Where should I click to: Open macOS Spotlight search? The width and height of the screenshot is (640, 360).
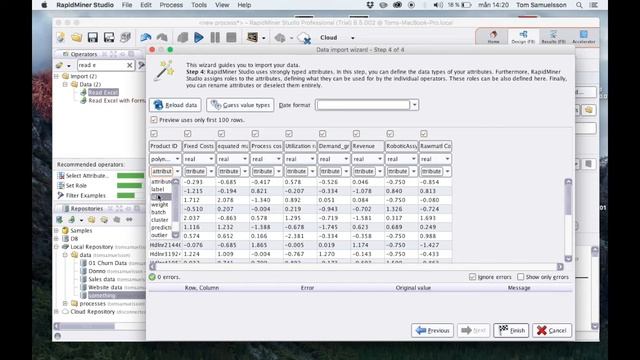tap(579, 5)
